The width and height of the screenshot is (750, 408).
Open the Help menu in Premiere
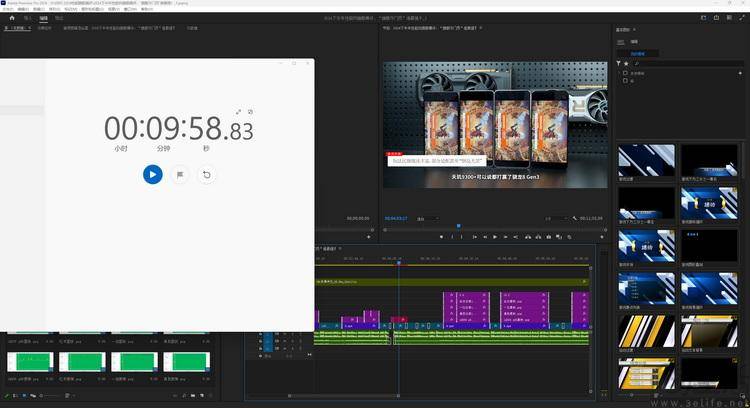[x=147, y=9]
